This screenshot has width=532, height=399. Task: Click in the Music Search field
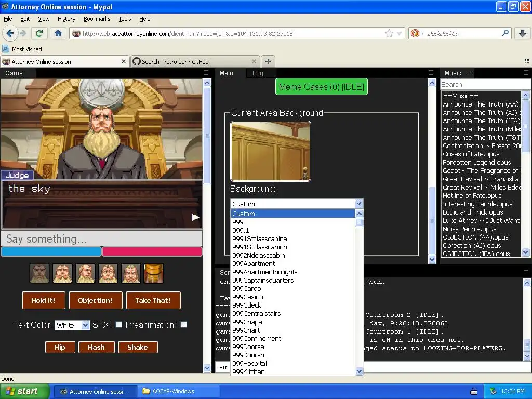point(485,84)
